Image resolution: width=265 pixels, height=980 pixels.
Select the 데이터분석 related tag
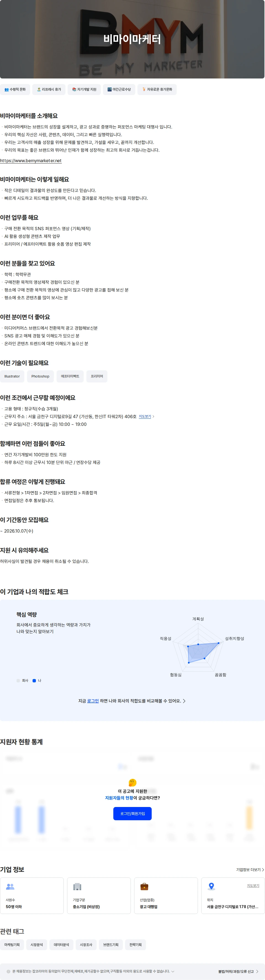pos(61,945)
